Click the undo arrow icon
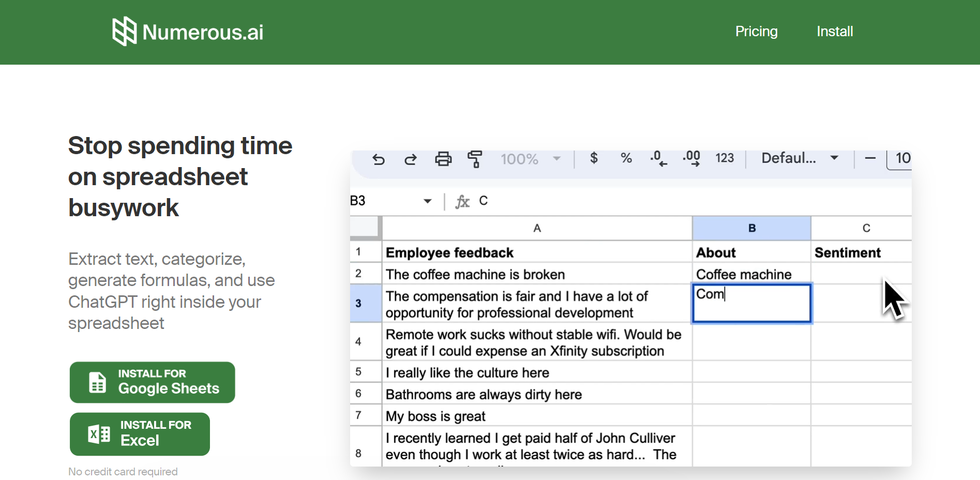Screen dimensions: 980x480 click(x=379, y=159)
